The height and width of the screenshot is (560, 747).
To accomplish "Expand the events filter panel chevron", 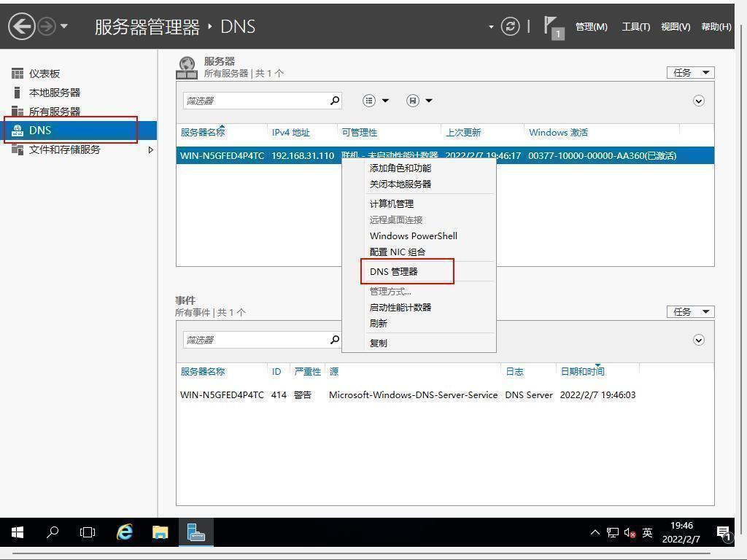I will [x=698, y=340].
